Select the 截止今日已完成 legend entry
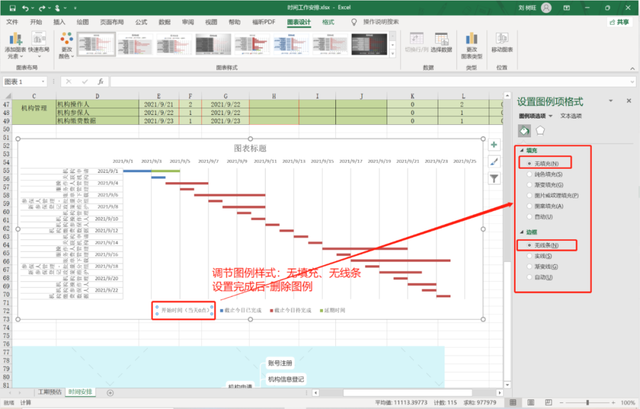This screenshot has width=640, height=409. (x=241, y=310)
